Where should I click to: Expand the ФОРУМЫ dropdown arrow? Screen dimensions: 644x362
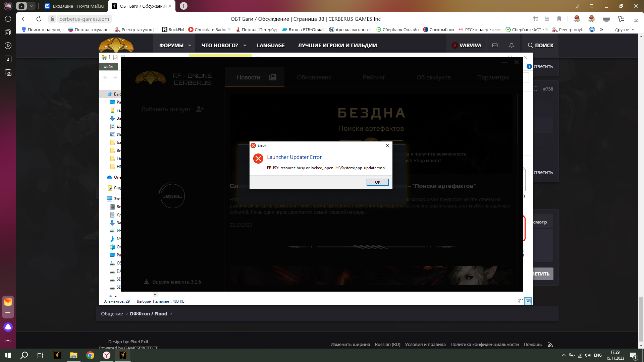pos(190,46)
